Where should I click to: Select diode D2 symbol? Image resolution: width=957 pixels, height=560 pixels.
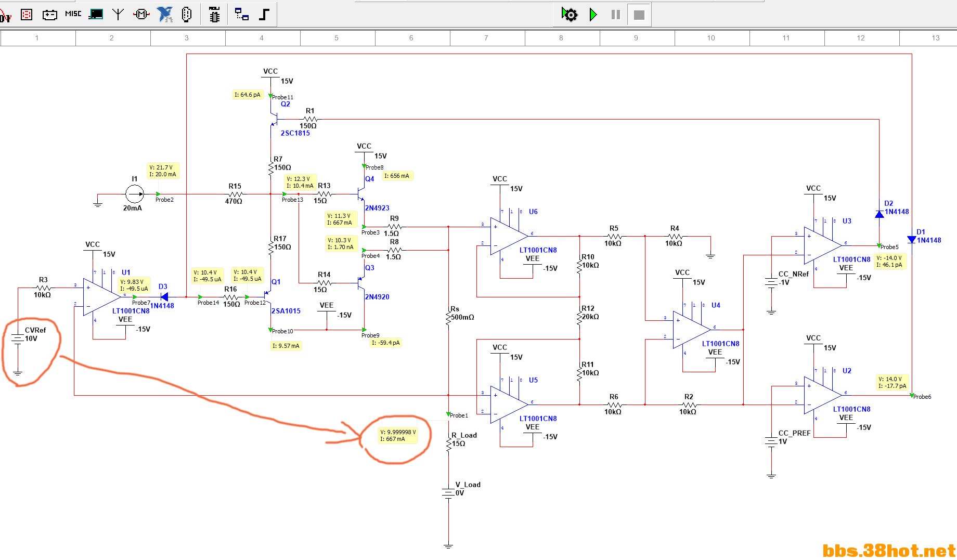click(x=880, y=214)
